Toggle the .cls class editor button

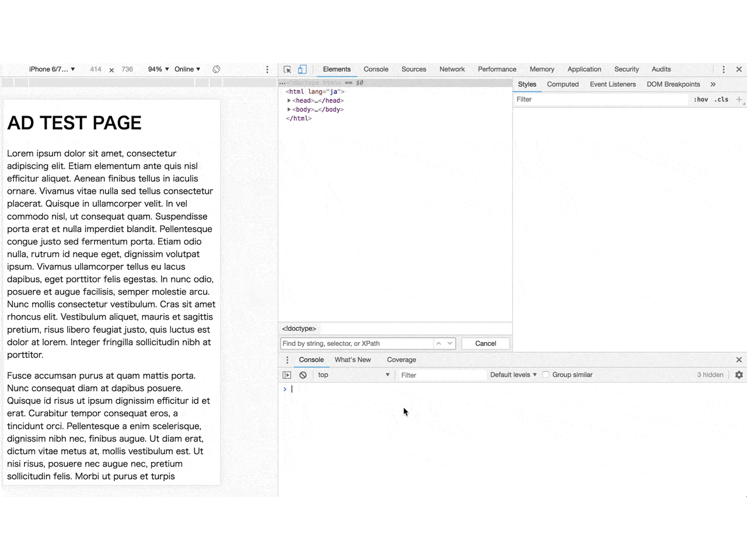point(722,100)
